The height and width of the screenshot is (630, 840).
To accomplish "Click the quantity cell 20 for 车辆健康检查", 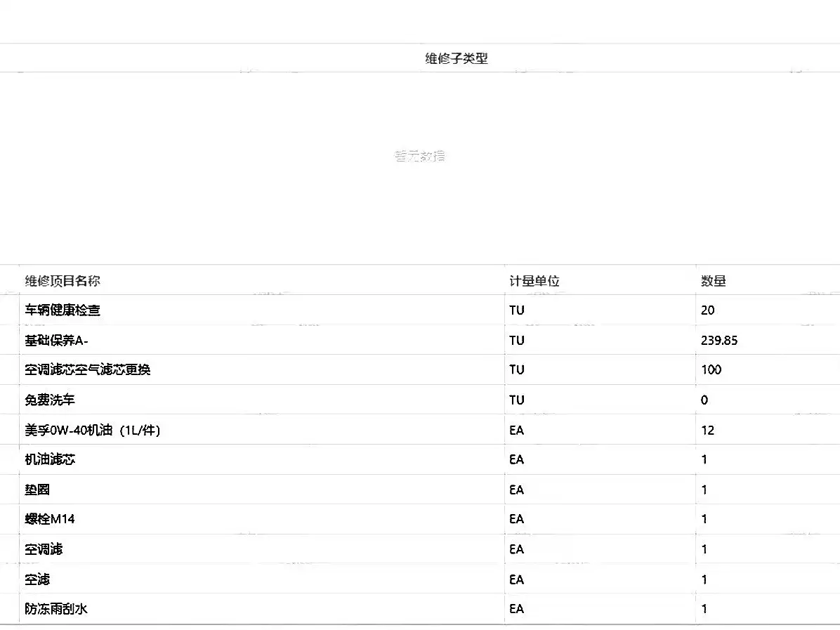I will pyautogui.click(x=708, y=310).
